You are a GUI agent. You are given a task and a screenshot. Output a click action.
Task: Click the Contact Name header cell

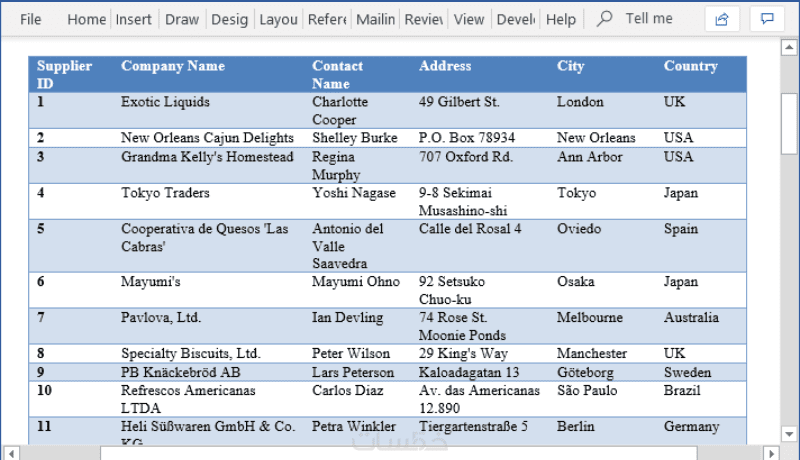point(358,74)
